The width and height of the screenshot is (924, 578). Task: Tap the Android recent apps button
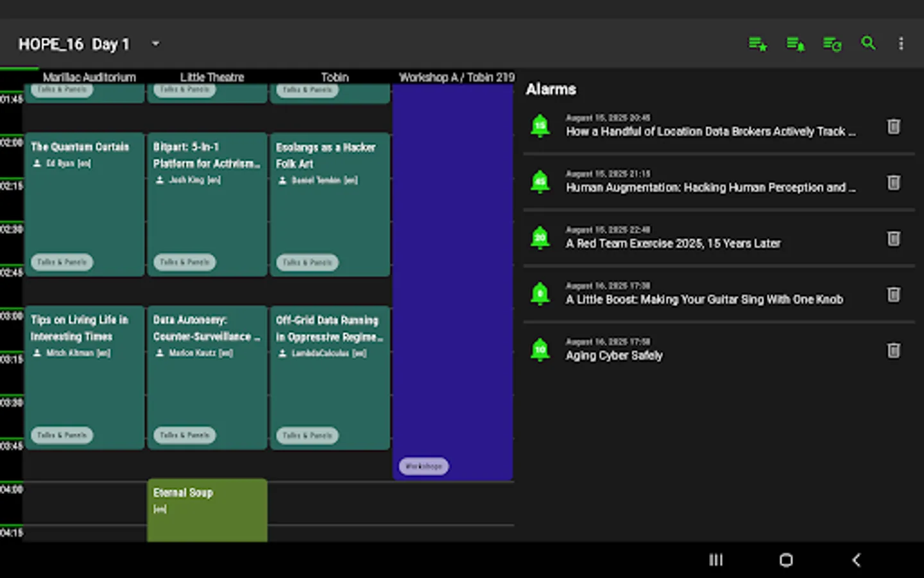(x=715, y=560)
